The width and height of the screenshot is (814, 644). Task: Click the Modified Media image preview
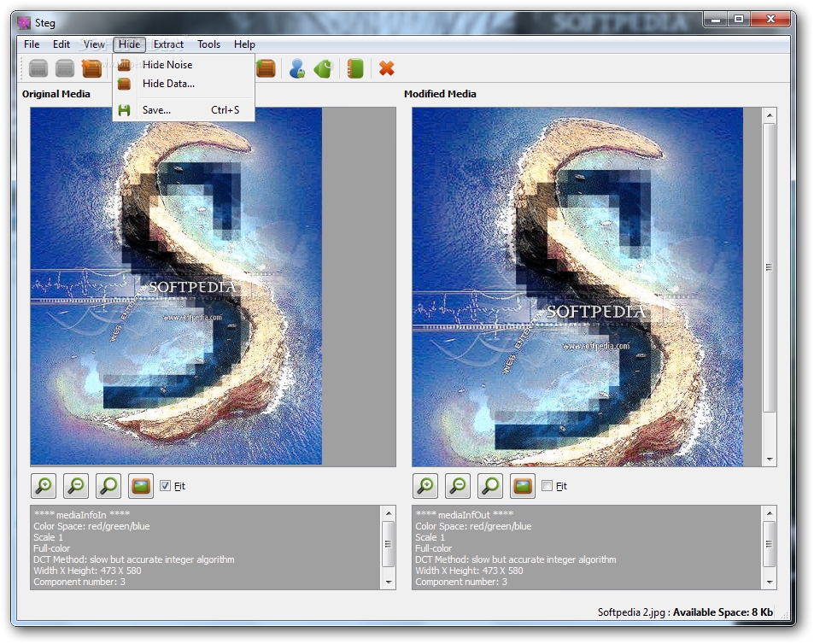(x=577, y=286)
